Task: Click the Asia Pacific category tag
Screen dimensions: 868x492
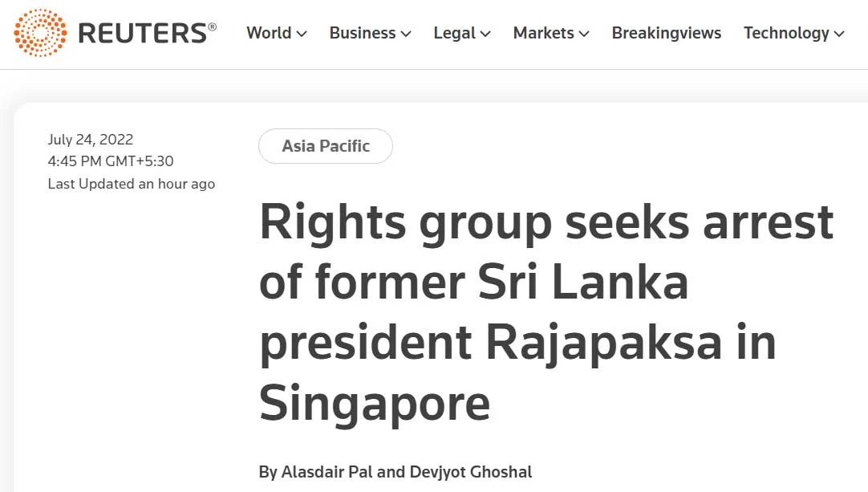Action: [x=326, y=146]
